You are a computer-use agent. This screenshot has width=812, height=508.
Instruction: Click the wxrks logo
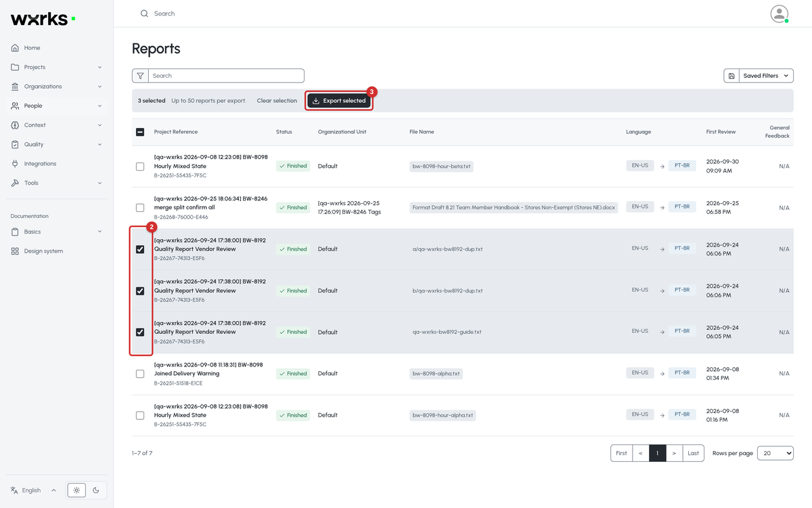(x=43, y=19)
